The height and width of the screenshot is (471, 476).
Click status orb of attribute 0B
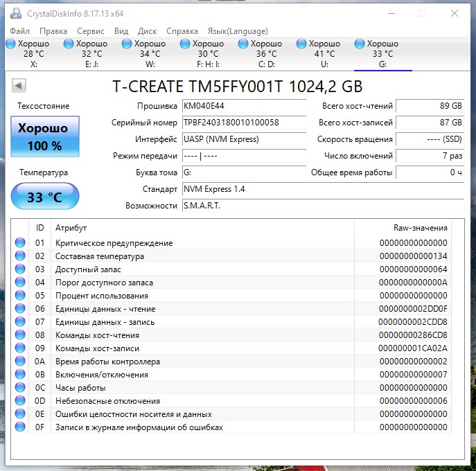[x=20, y=375]
